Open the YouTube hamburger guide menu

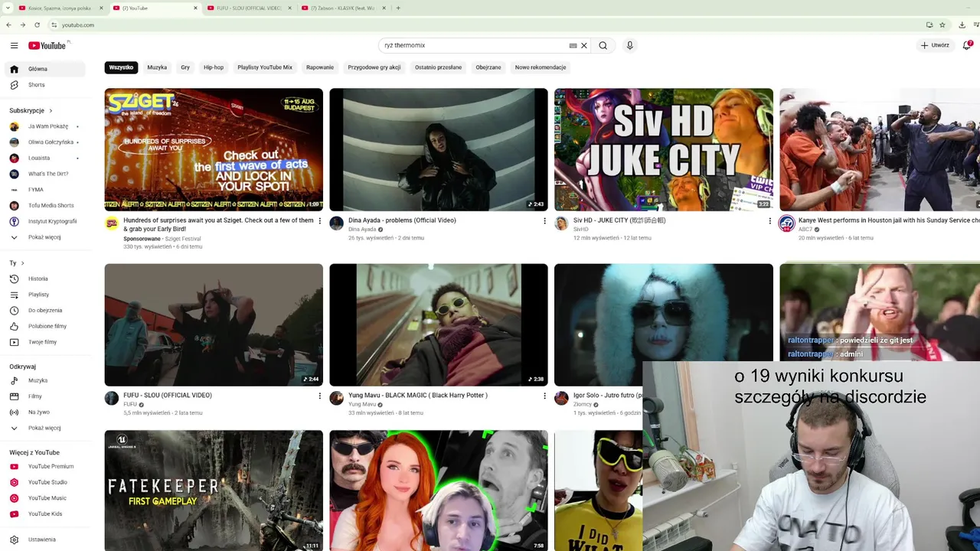point(14,45)
